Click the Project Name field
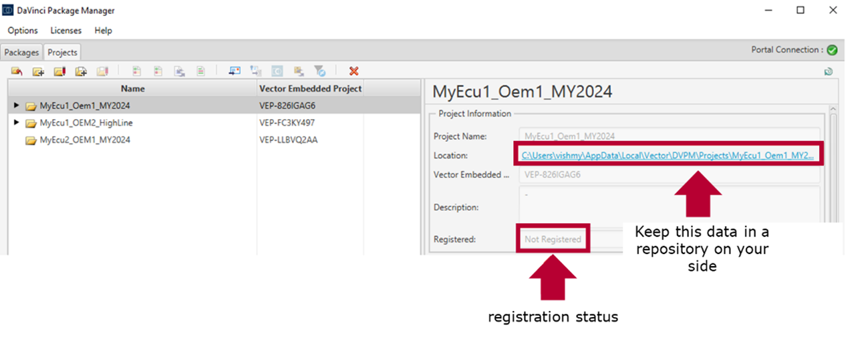This screenshot has height=341, width=868. point(669,136)
